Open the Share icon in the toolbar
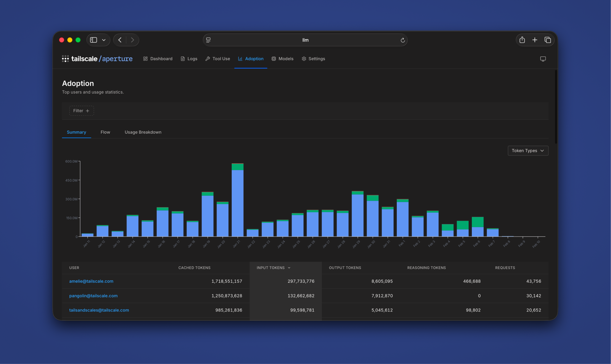The width and height of the screenshot is (611, 364). 522,40
